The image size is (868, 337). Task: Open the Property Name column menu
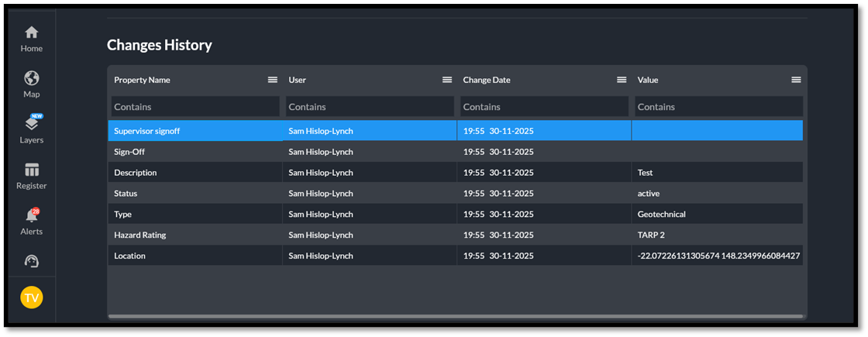pos(273,80)
